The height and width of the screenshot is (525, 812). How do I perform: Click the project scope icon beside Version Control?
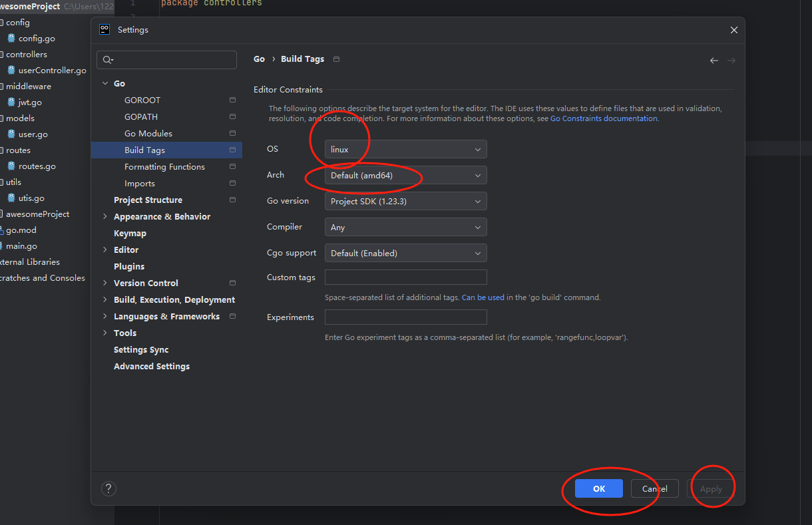[232, 283]
